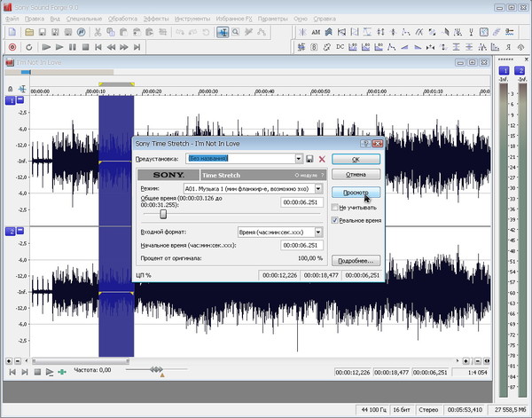Image resolution: width=532 pixels, height=418 pixels.
Task: Select the channel 1 number button in the waveform
Action: pyautogui.click(x=11, y=100)
